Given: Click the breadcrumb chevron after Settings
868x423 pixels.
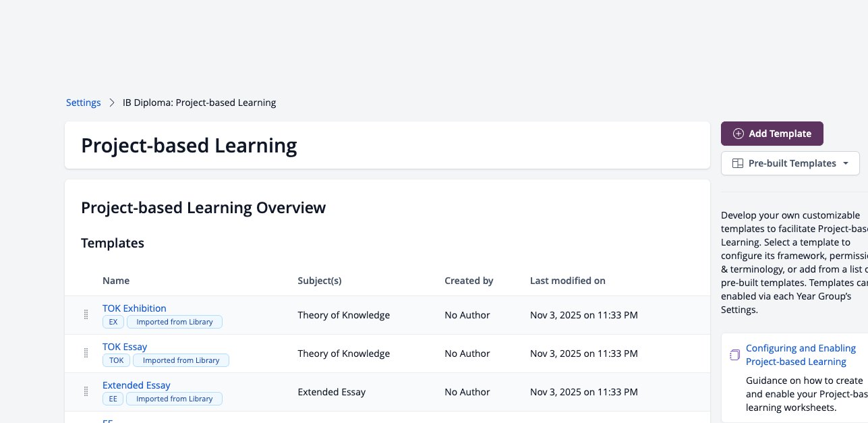Looking at the screenshot, I should tap(112, 103).
